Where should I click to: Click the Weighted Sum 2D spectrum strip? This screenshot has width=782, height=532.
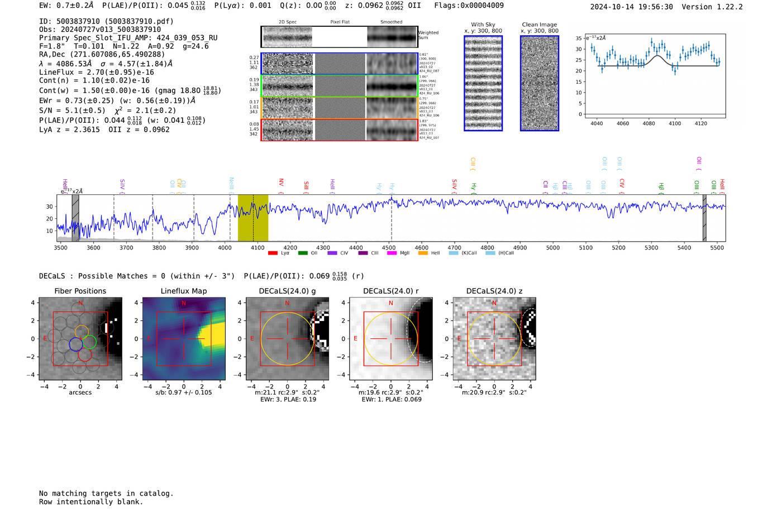pos(339,37)
